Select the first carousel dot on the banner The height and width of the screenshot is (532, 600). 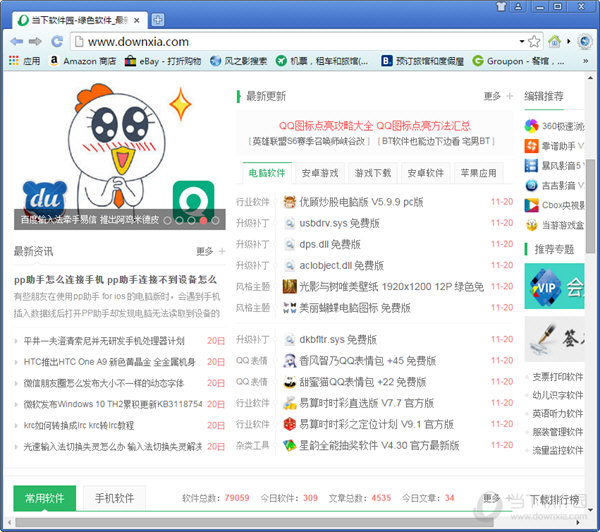click(x=167, y=220)
